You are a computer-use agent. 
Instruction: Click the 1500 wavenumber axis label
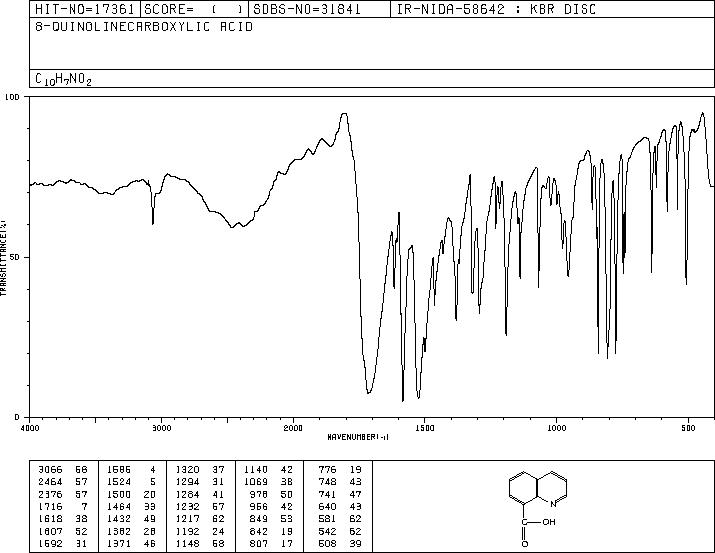425,428
